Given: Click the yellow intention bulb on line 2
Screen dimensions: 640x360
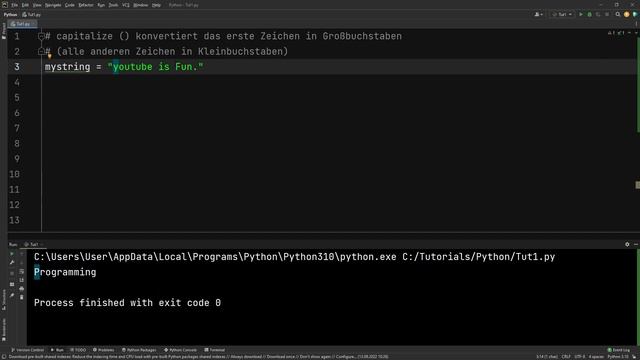Looking at the screenshot, I should tap(49, 57).
